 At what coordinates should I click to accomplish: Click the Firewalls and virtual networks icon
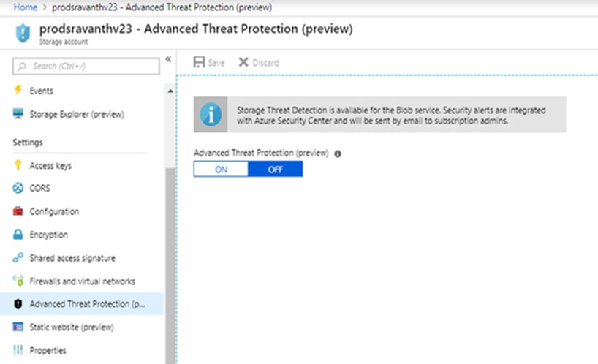[18, 281]
